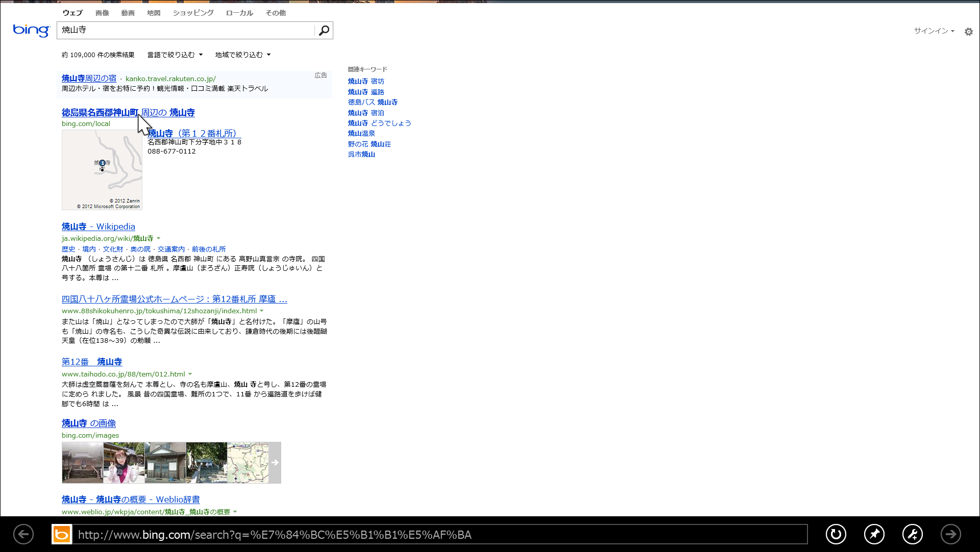Switch to the ローカル tab
Image resolution: width=980 pixels, height=552 pixels.
click(239, 13)
